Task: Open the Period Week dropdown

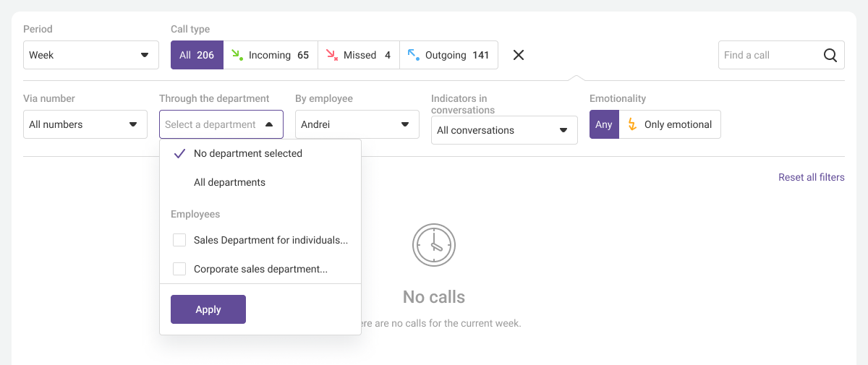Action: pyautogui.click(x=91, y=55)
